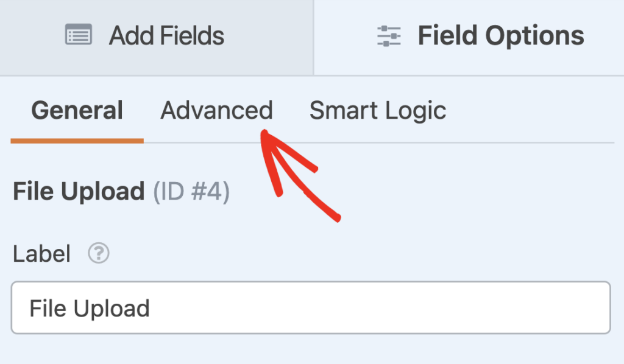Viewport: 624px width, 364px height.
Task: Click the Label field title text
Action: pyautogui.click(x=42, y=253)
